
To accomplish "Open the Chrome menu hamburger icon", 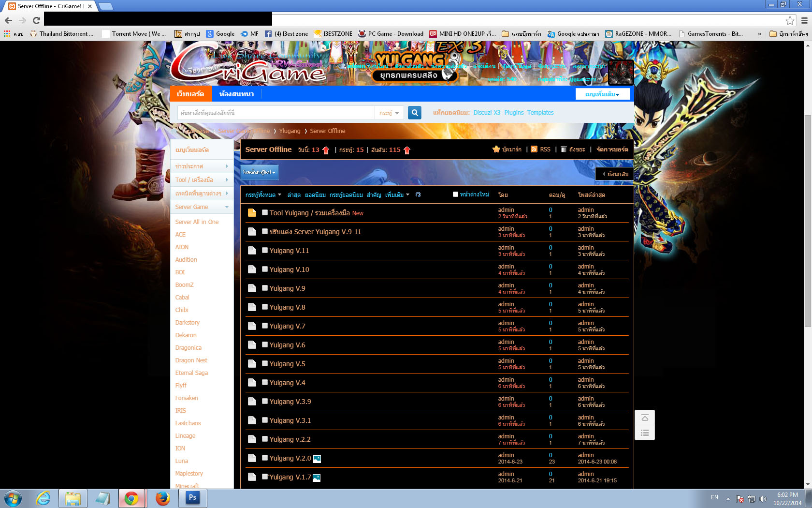I will point(804,20).
